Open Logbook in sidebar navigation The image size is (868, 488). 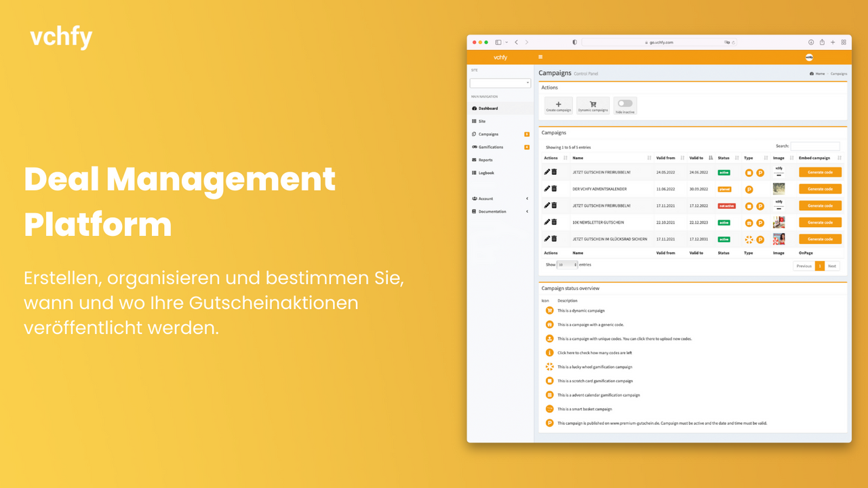click(500, 173)
